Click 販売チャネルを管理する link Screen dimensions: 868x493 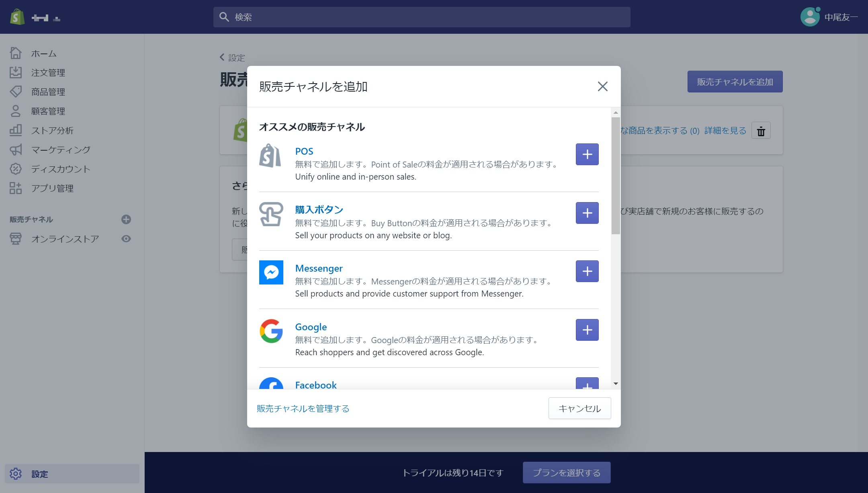coord(303,409)
